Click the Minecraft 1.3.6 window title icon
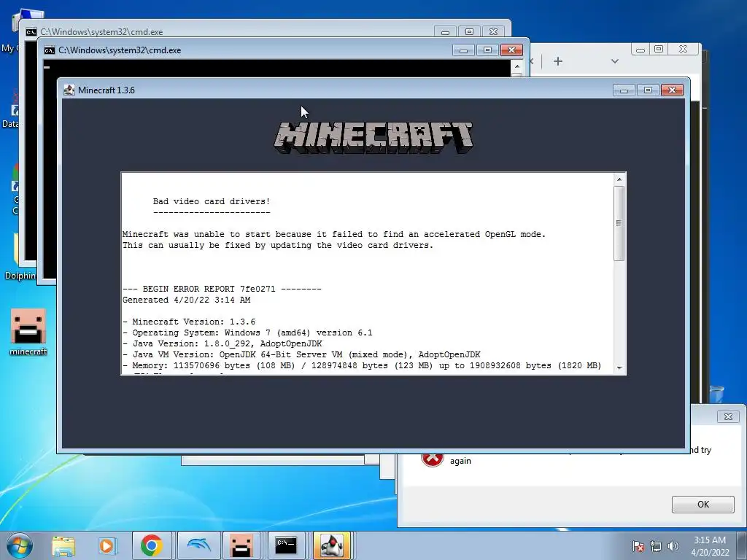Viewport: 747px width, 560px height. tap(69, 90)
